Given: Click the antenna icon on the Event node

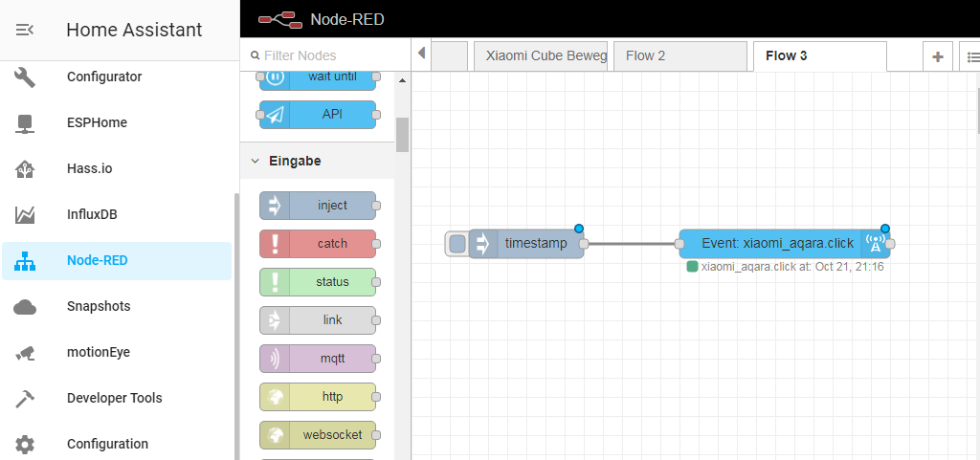Looking at the screenshot, I should (x=875, y=244).
